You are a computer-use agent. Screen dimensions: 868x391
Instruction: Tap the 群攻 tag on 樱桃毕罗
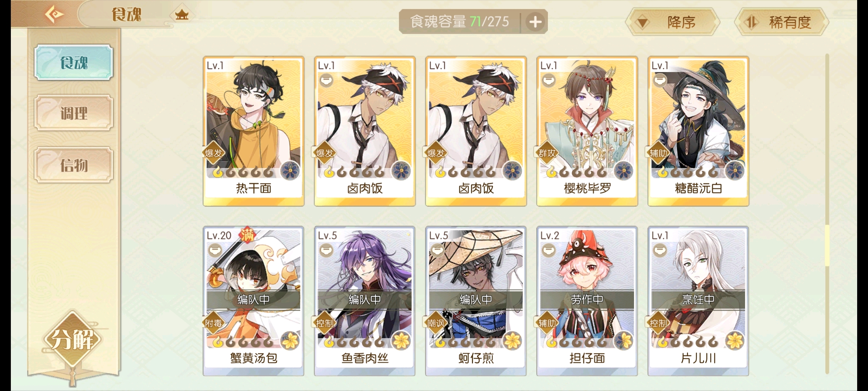coord(547,153)
